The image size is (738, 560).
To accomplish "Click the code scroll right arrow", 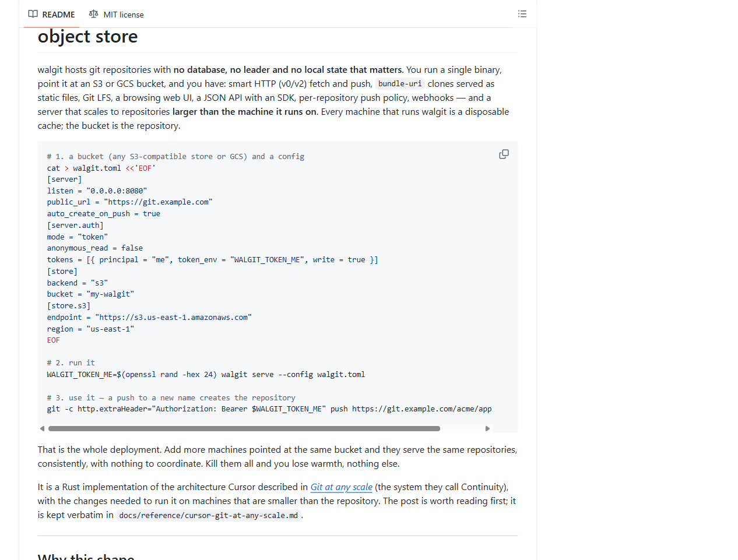I will pos(488,428).
